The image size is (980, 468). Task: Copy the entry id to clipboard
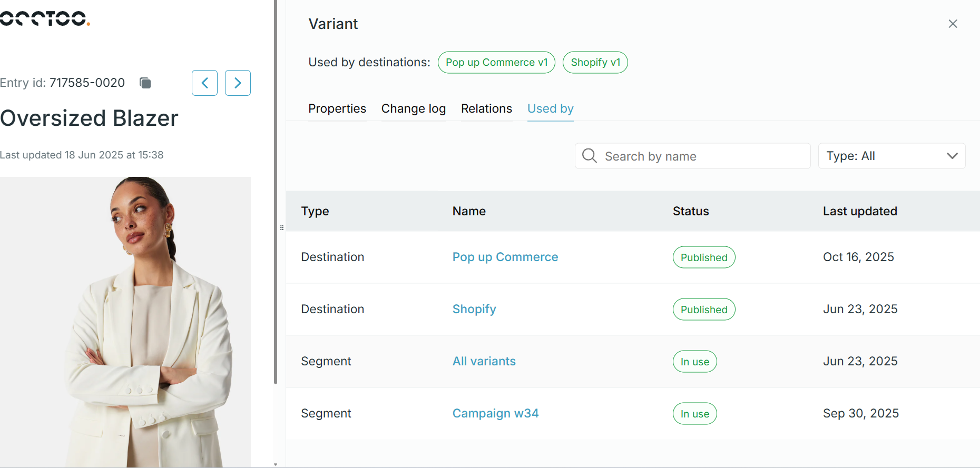tap(145, 83)
